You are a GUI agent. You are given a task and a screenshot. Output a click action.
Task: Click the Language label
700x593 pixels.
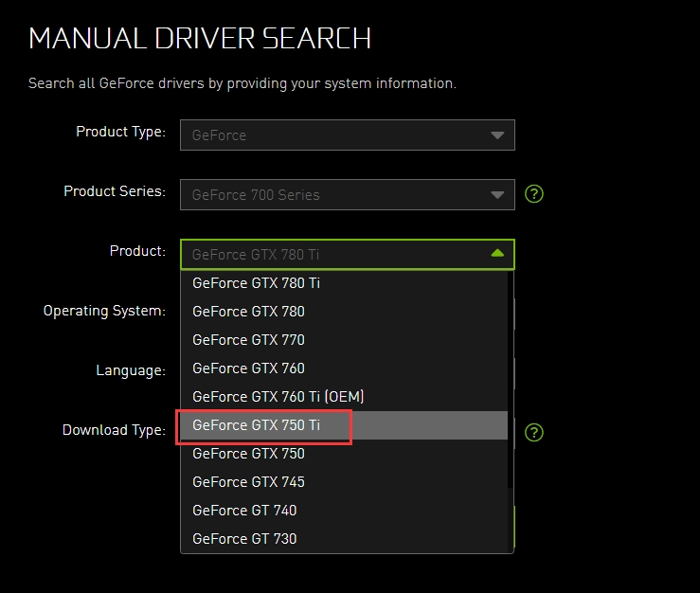(x=131, y=370)
